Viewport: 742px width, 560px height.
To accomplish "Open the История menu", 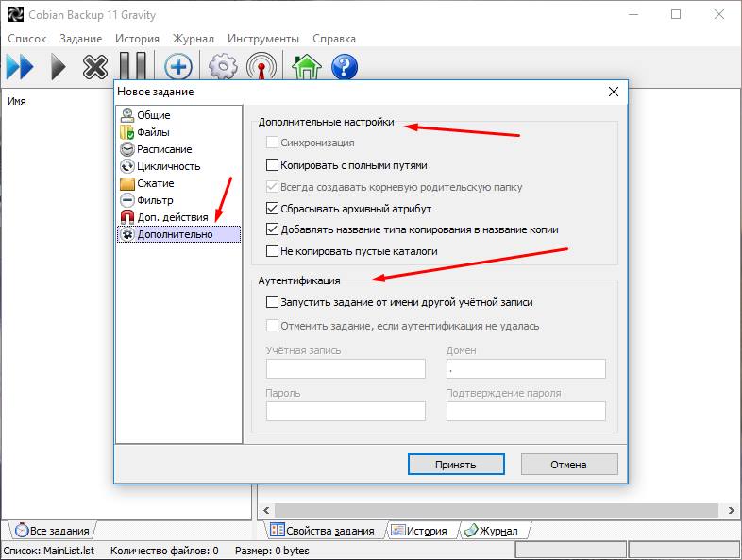I will pos(137,39).
